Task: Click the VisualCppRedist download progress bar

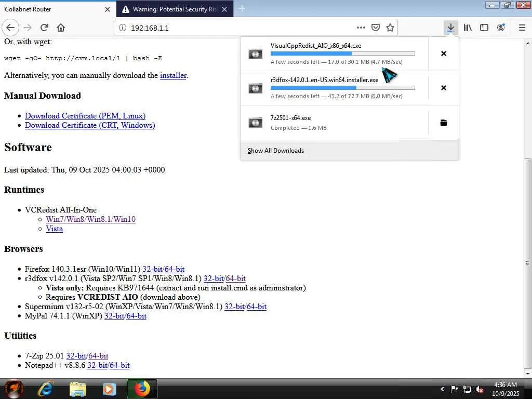Action: point(343,54)
